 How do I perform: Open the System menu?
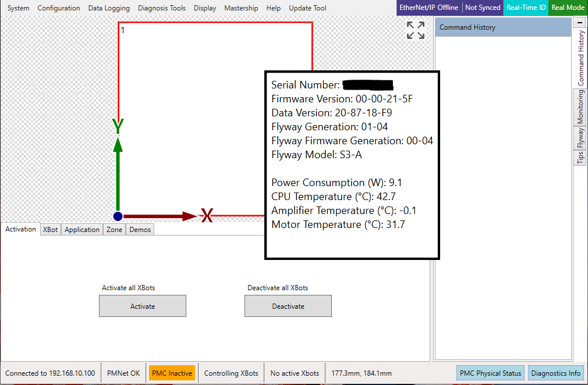pyautogui.click(x=18, y=8)
